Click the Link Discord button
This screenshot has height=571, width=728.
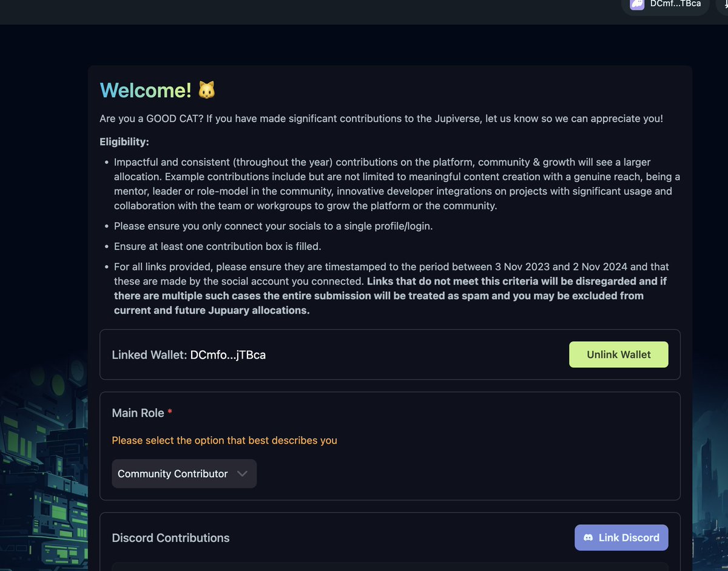(621, 538)
